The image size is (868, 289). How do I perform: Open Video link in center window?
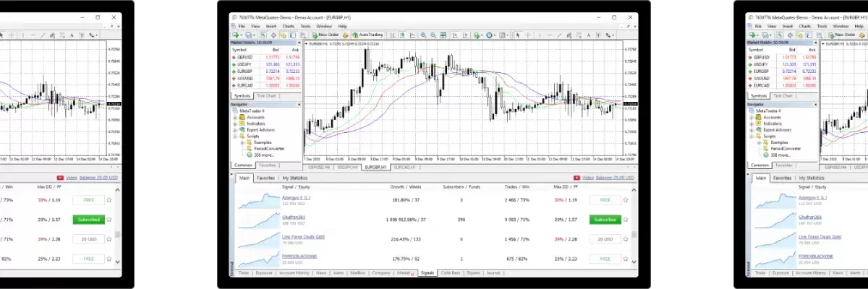point(587,178)
